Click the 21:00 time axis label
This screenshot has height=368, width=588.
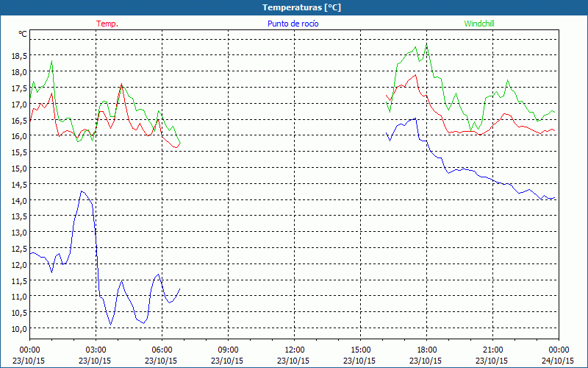pyautogui.click(x=492, y=350)
